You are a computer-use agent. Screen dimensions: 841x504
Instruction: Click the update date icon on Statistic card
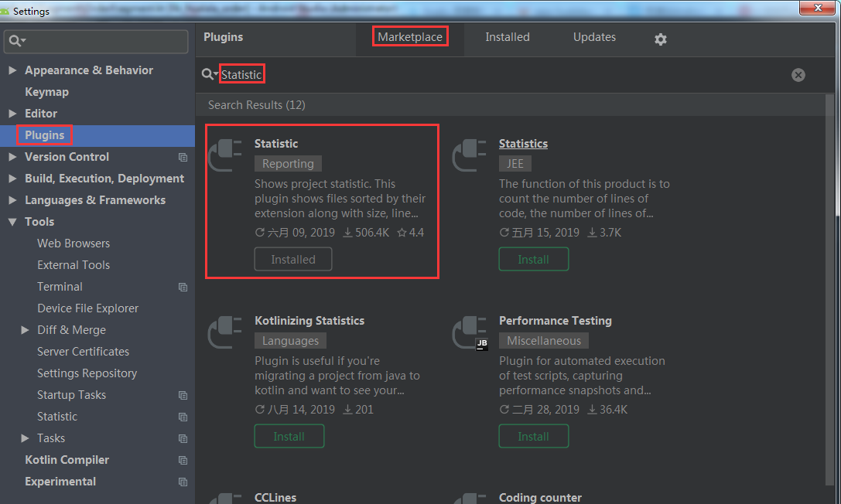click(x=260, y=233)
